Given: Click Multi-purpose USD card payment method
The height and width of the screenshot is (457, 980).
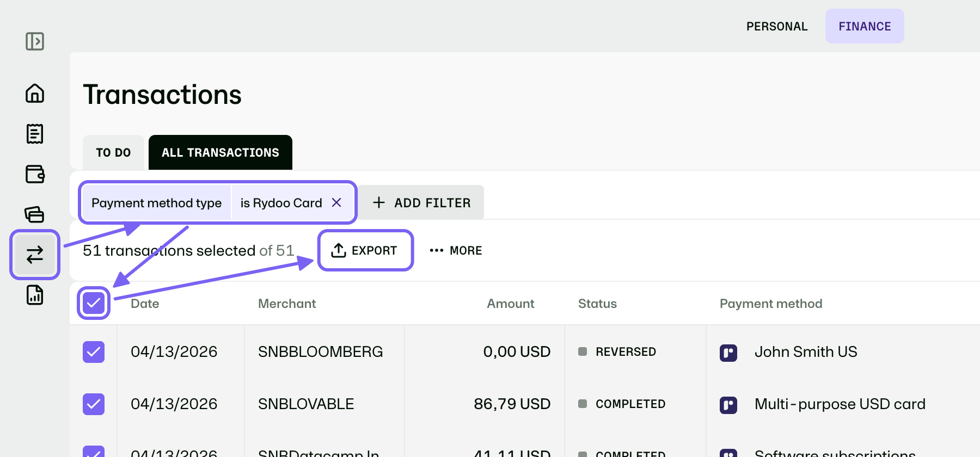Looking at the screenshot, I should [840, 404].
